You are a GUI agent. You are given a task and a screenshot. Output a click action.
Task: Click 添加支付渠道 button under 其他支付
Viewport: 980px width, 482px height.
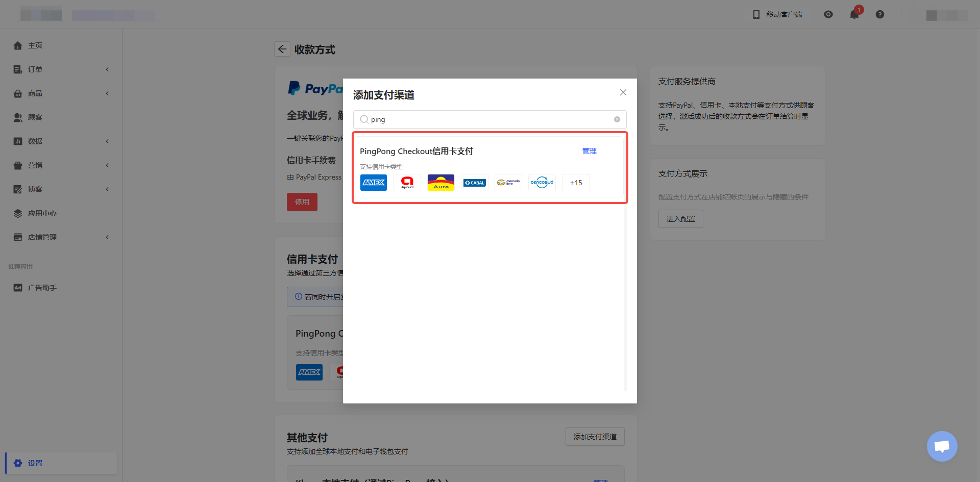(x=595, y=437)
